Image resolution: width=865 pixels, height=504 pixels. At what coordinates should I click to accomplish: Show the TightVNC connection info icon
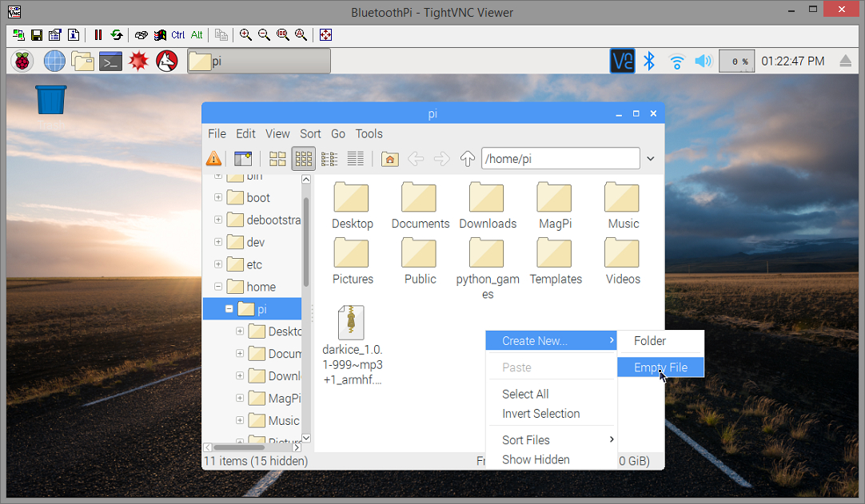click(x=74, y=34)
